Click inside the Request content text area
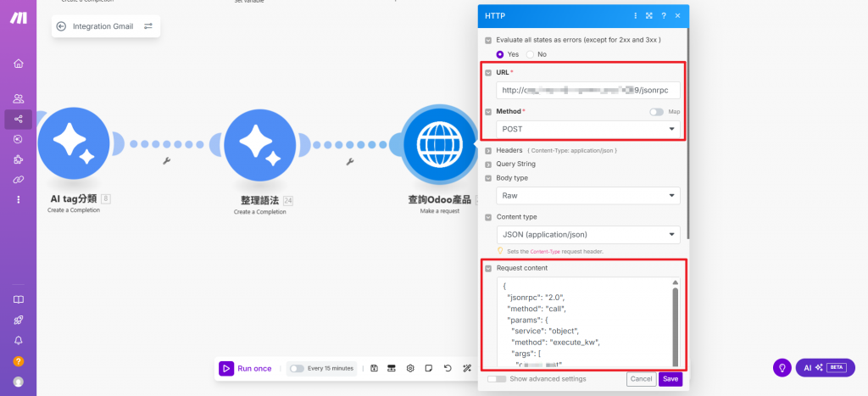Viewport: 868px width, 396px height. pyautogui.click(x=583, y=322)
